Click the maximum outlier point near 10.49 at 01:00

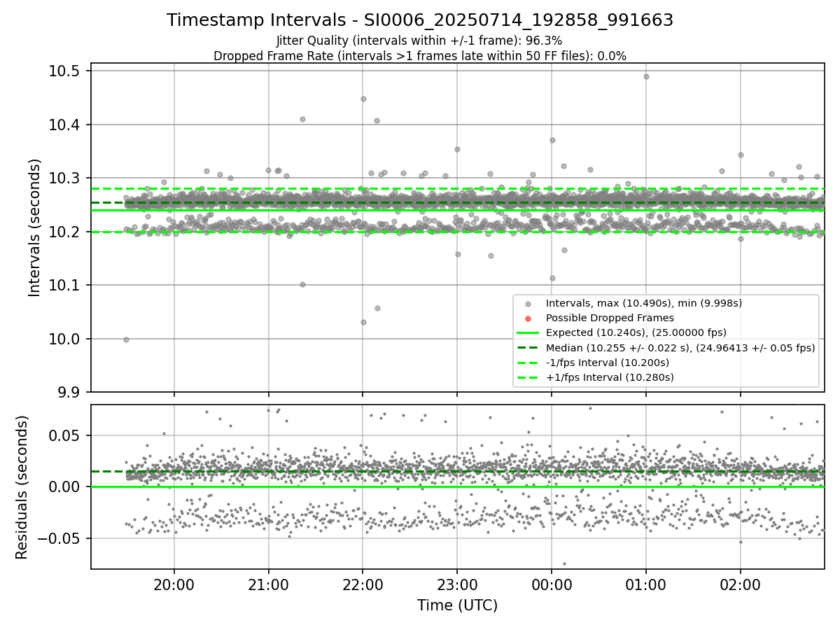pos(646,76)
